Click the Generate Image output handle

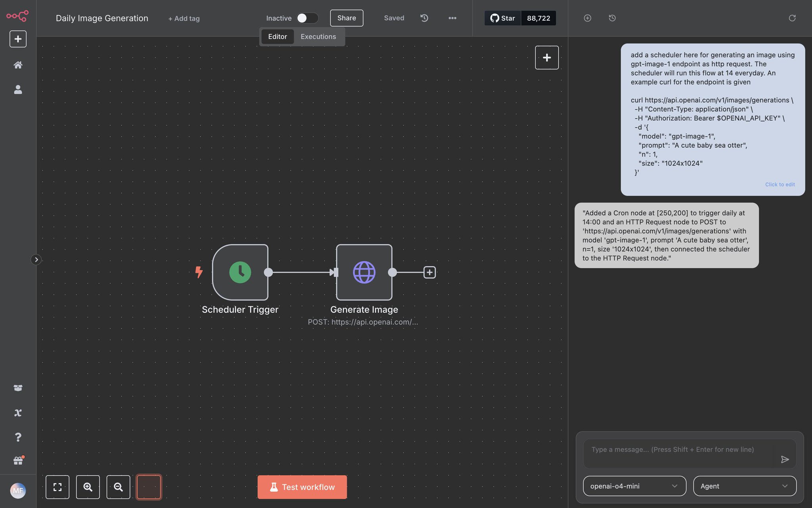coord(392,272)
